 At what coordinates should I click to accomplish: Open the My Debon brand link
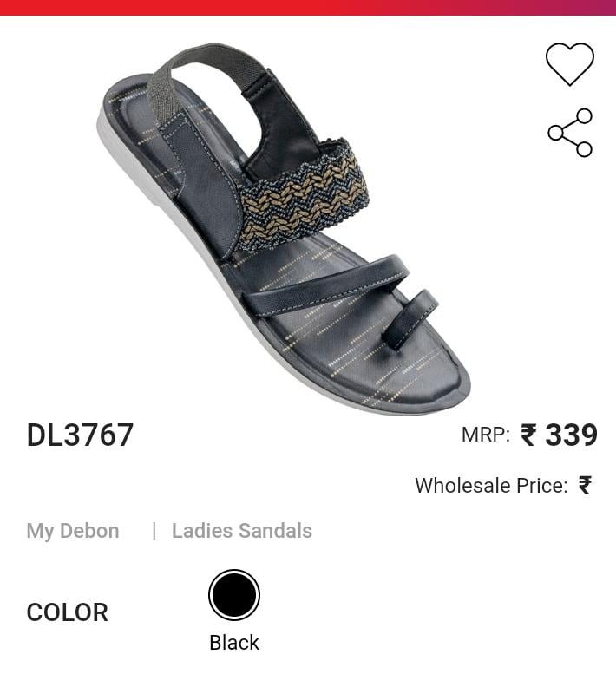point(73,531)
